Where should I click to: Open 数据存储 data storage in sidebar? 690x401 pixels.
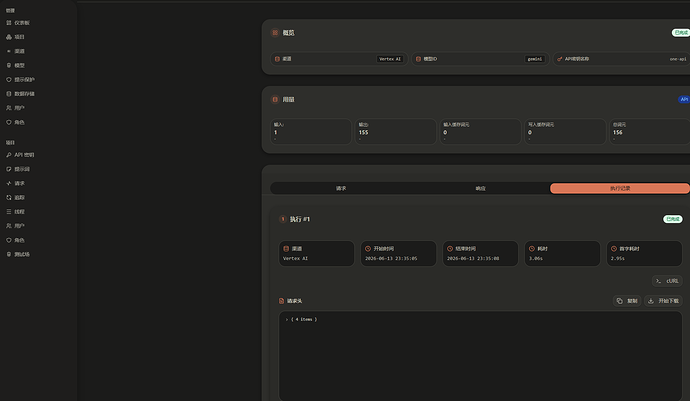coord(20,94)
